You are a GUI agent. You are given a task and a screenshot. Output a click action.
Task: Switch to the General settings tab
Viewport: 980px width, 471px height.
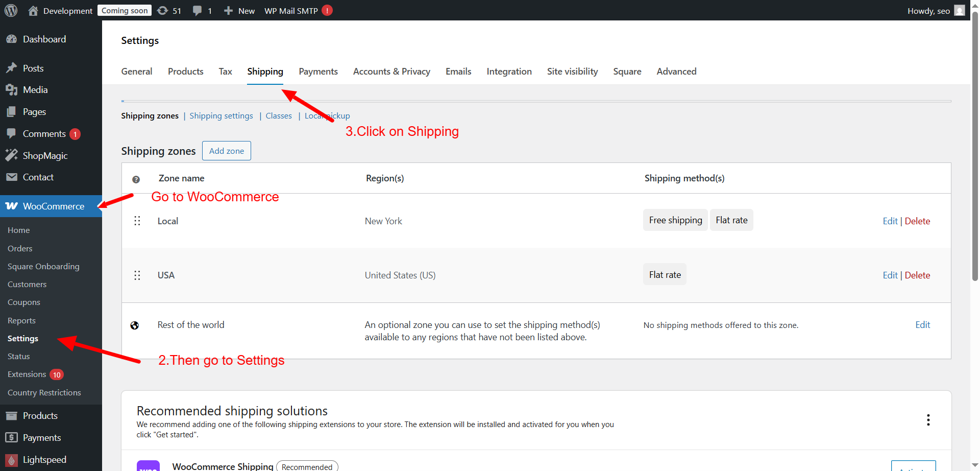coord(137,72)
